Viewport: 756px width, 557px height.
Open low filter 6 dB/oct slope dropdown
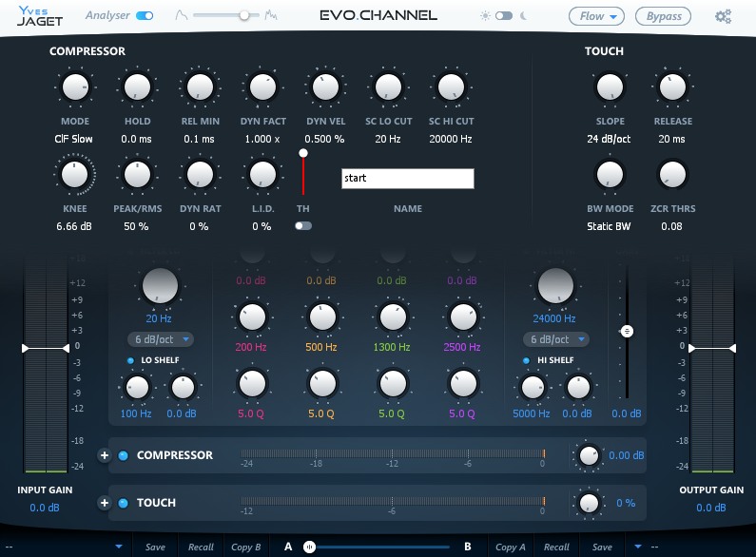click(x=161, y=339)
